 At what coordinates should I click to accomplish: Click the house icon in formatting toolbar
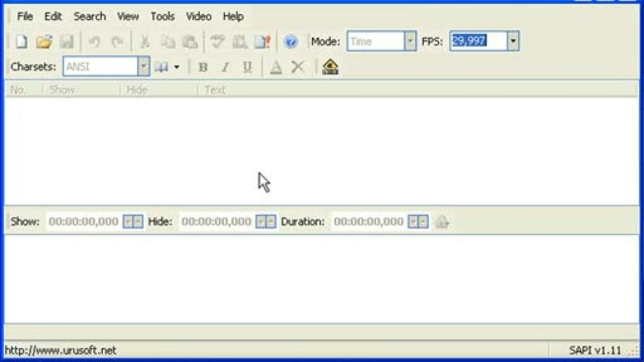click(330, 67)
